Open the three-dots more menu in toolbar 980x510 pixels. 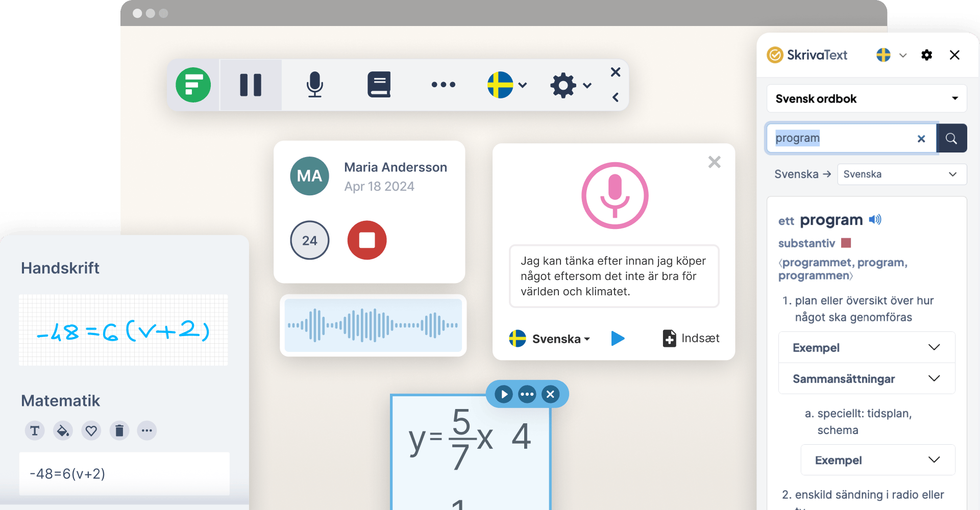(443, 85)
